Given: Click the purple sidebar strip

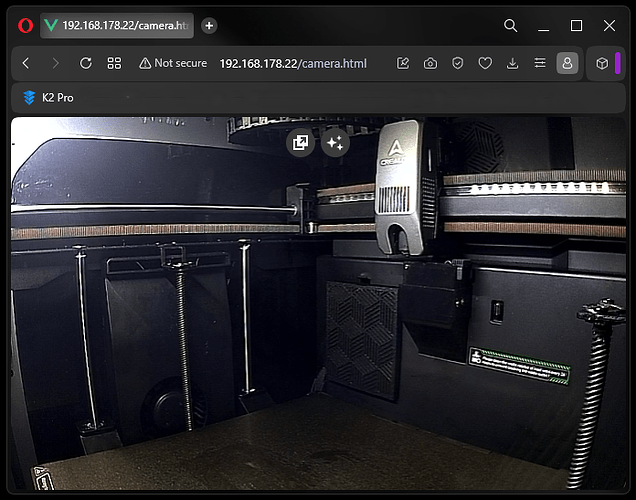Looking at the screenshot, I should pyautogui.click(x=618, y=63).
